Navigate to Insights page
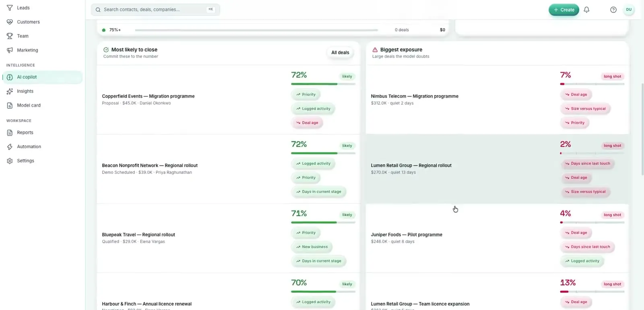Screen dimensions: 644x310 [43, 91]
